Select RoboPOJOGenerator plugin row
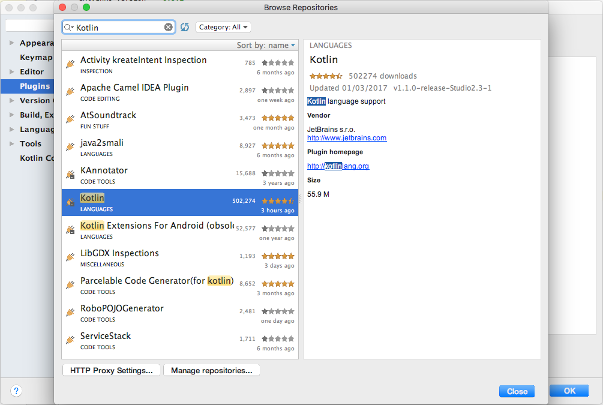This screenshot has width=603, height=405. [180, 313]
